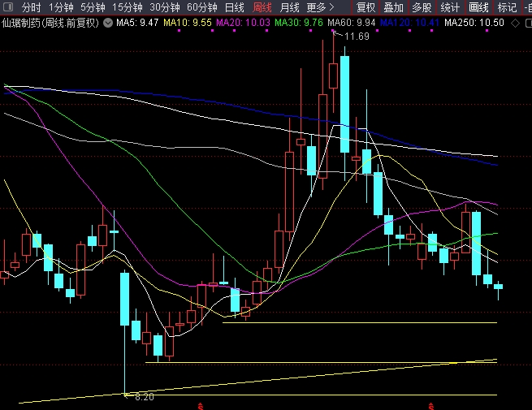The image size is (532, 410).
Task: Click the 叠加 overlay button
Action: pyautogui.click(x=394, y=7)
